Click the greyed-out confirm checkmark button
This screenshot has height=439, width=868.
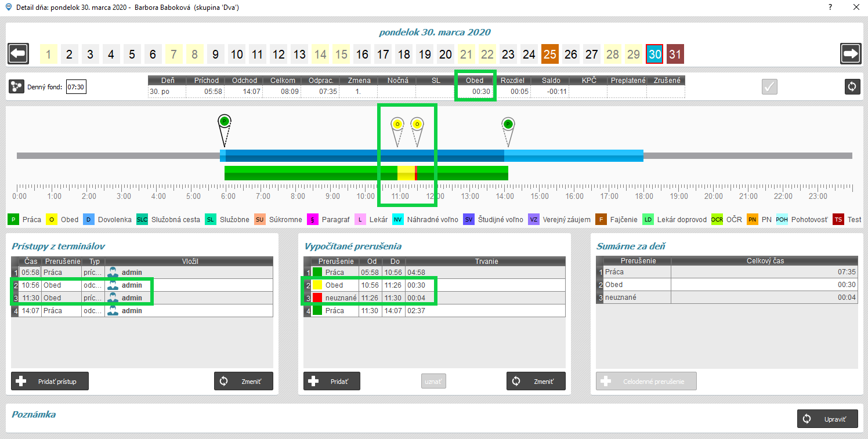click(x=769, y=86)
